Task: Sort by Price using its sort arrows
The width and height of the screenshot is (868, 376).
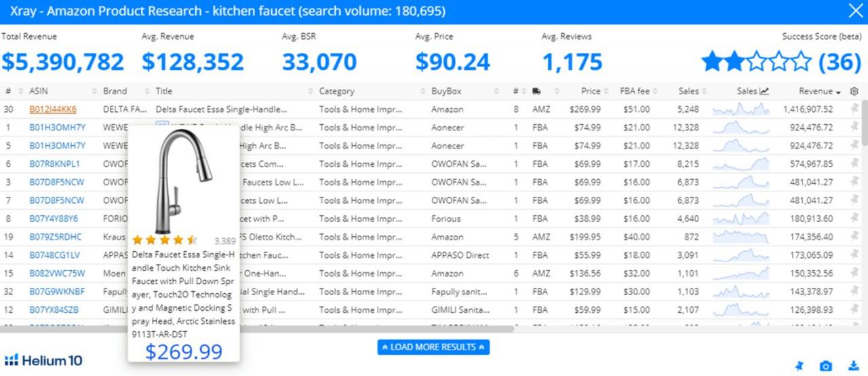Action: click(606, 91)
